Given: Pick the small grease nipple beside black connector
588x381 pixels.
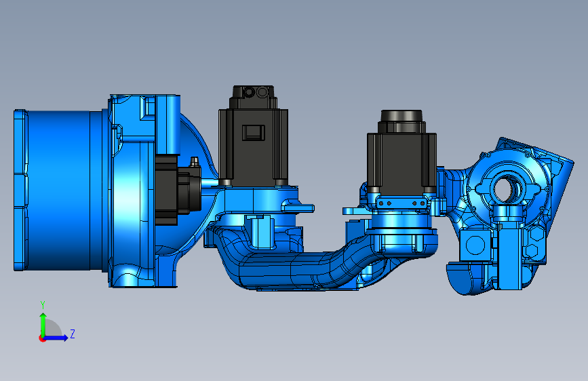Looking at the screenshot, I should point(194,163).
